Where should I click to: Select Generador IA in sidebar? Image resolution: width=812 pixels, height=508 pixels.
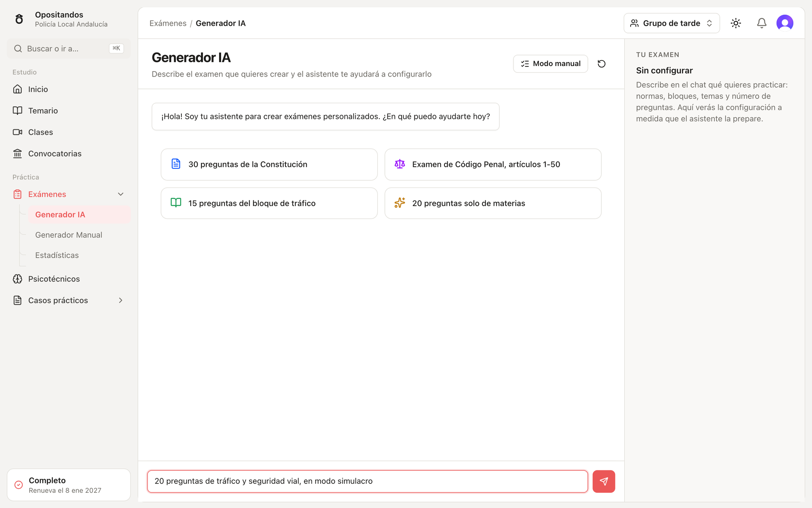click(x=80, y=215)
